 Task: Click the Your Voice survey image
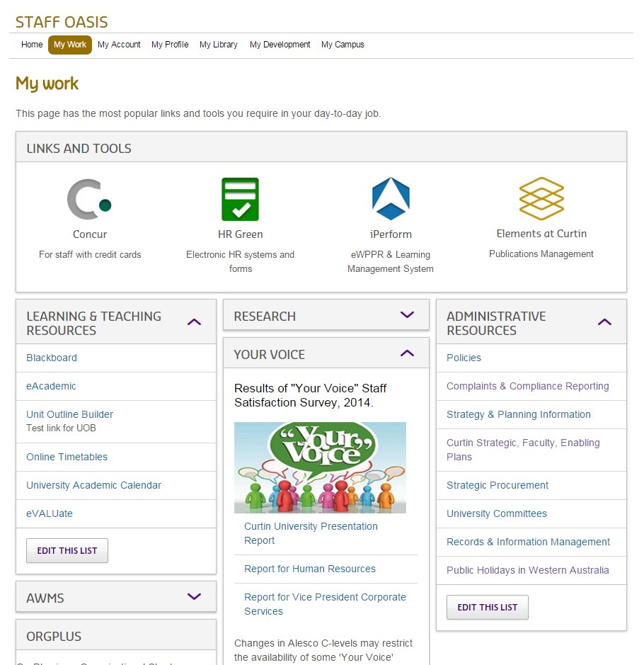pyautogui.click(x=320, y=467)
